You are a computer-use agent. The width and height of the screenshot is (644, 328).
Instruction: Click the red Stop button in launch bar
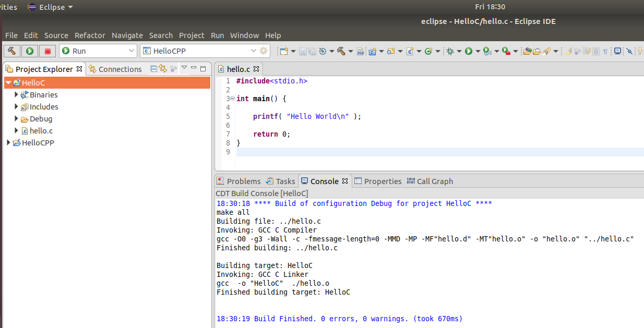47,51
